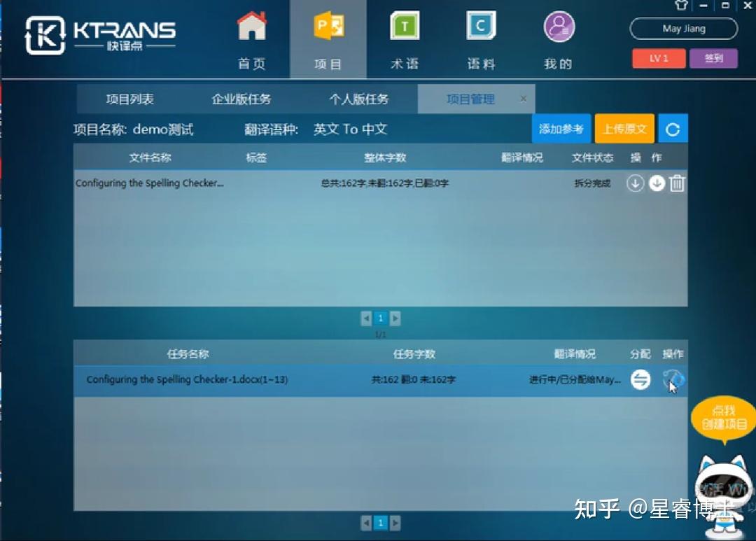Refresh the file list with blue circular arrow
The width and height of the screenshot is (756, 541).
click(673, 128)
